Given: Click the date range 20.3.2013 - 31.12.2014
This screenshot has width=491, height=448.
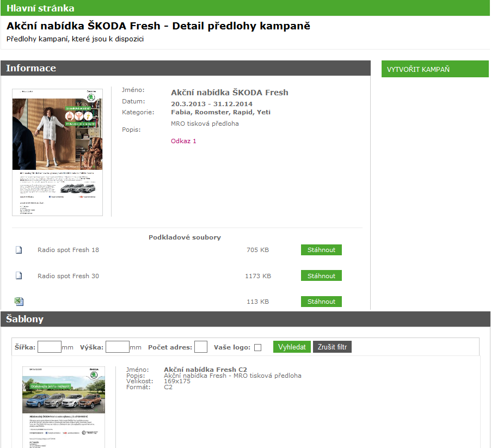Looking at the screenshot, I should (x=212, y=104).
